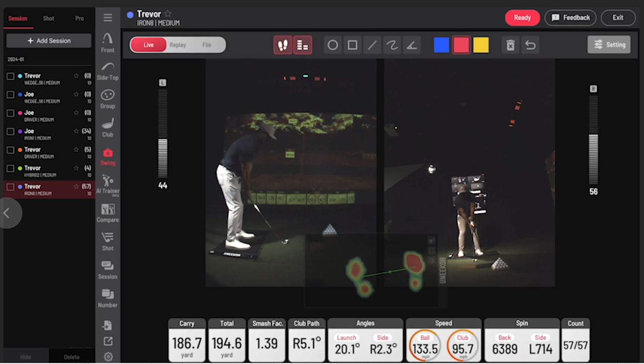Click the Feedback button
Viewport: 644px width, 364px height.
[x=570, y=18]
